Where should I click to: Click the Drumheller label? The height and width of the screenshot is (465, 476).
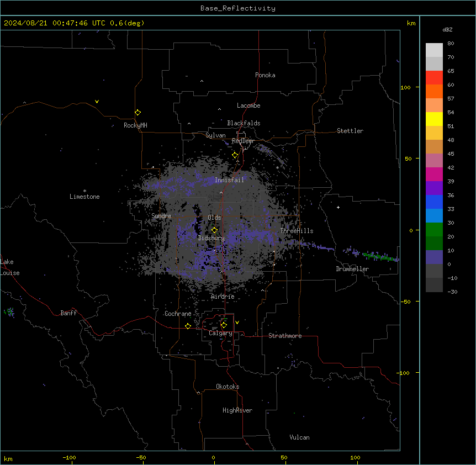(x=352, y=269)
